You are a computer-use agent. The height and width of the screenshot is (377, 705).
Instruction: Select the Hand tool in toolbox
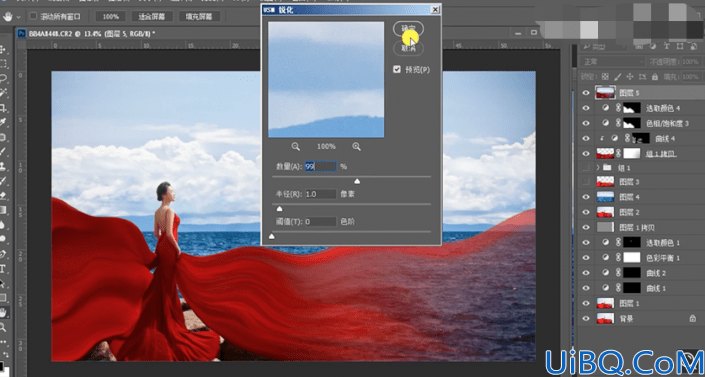(3, 312)
